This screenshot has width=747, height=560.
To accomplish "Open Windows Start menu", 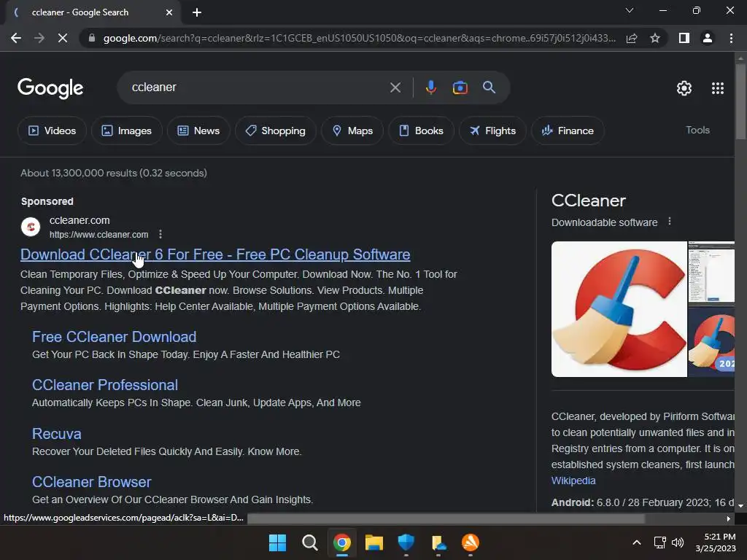I will click(277, 542).
